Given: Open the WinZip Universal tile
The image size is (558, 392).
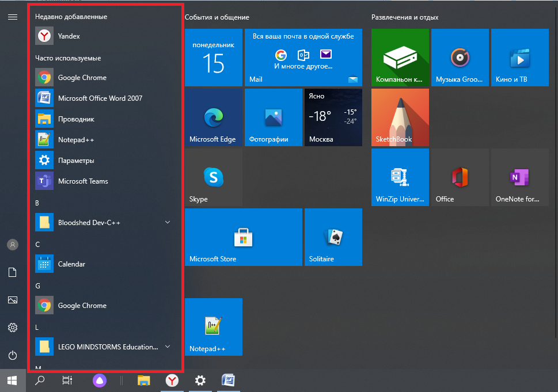Looking at the screenshot, I should [400, 177].
